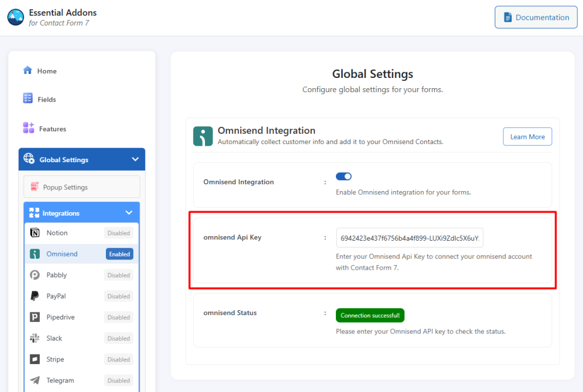Open the Features section
Image resolution: width=583 pixels, height=392 pixels.
[52, 129]
